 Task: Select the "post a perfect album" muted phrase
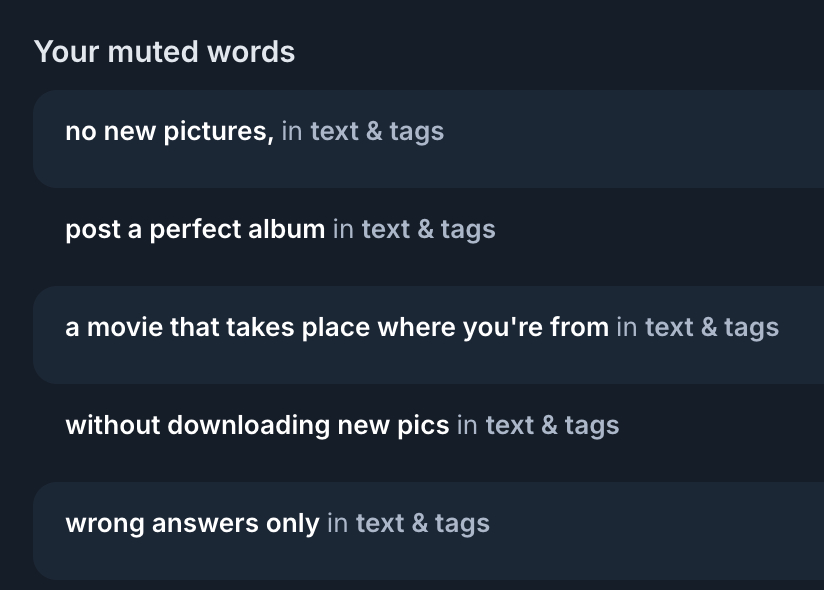click(195, 229)
